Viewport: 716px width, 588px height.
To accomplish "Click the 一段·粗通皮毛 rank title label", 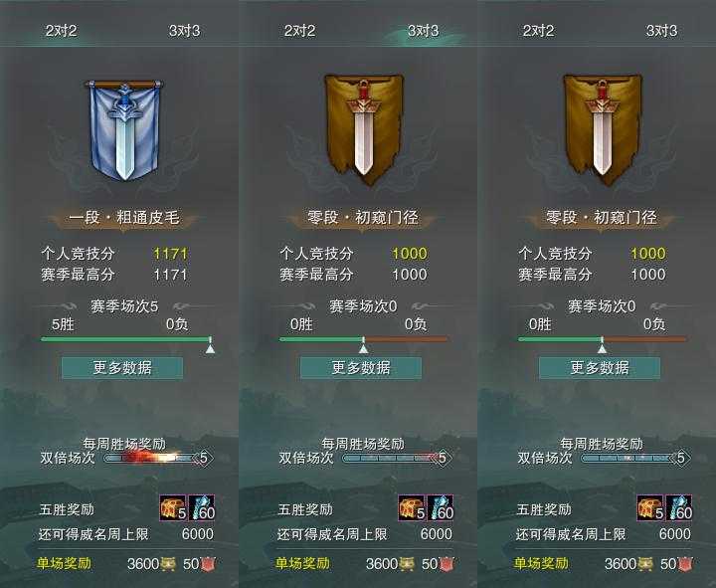I will tap(123, 218).
